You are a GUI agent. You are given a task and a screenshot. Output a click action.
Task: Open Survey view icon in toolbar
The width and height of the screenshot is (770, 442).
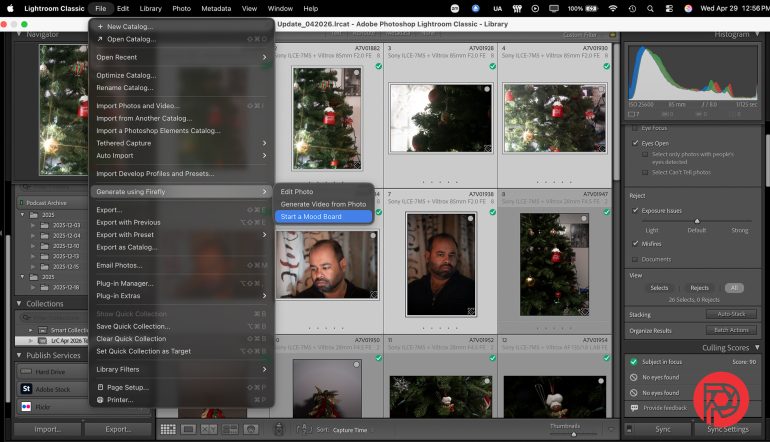(x=230, y=429)
